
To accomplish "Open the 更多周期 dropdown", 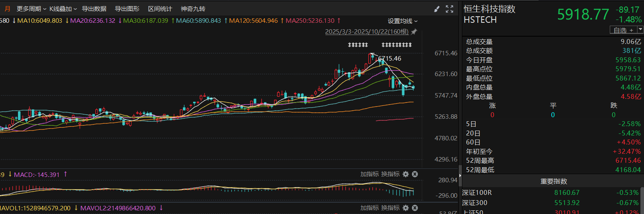I will tap(31, 9).
